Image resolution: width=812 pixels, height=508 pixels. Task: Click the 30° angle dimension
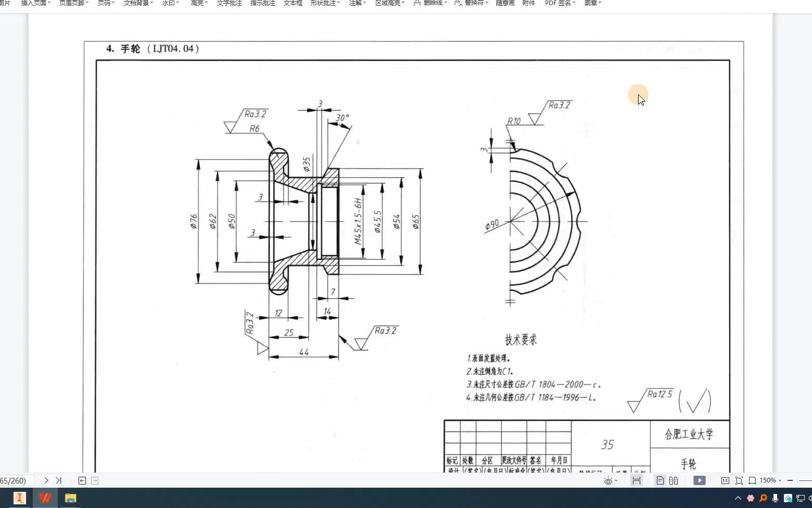click(342, 118)
